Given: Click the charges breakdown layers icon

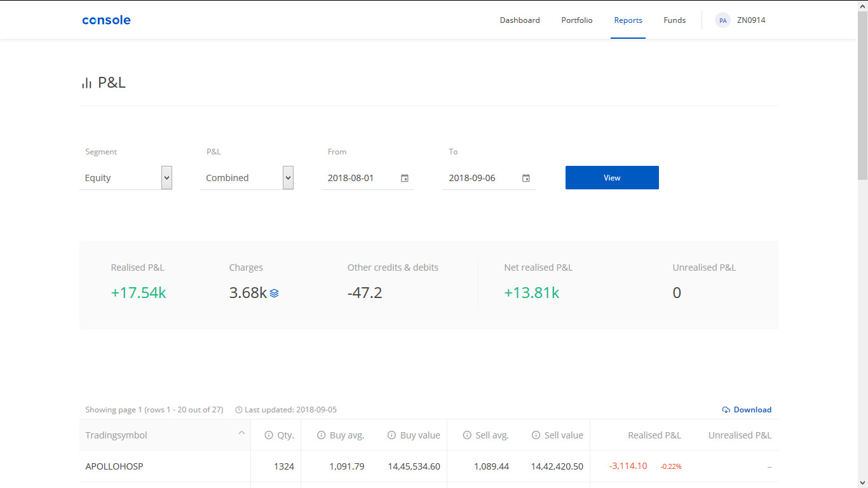Looking at the screenshot, I should pos(275,294).
